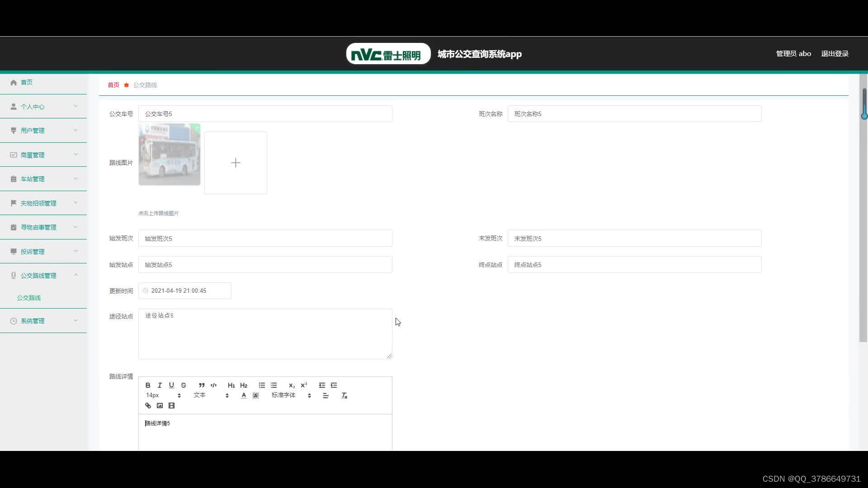The width and height of the screenshot is (868, 488).
Task: Click 末发班次 input field
Action: (635, 238)
